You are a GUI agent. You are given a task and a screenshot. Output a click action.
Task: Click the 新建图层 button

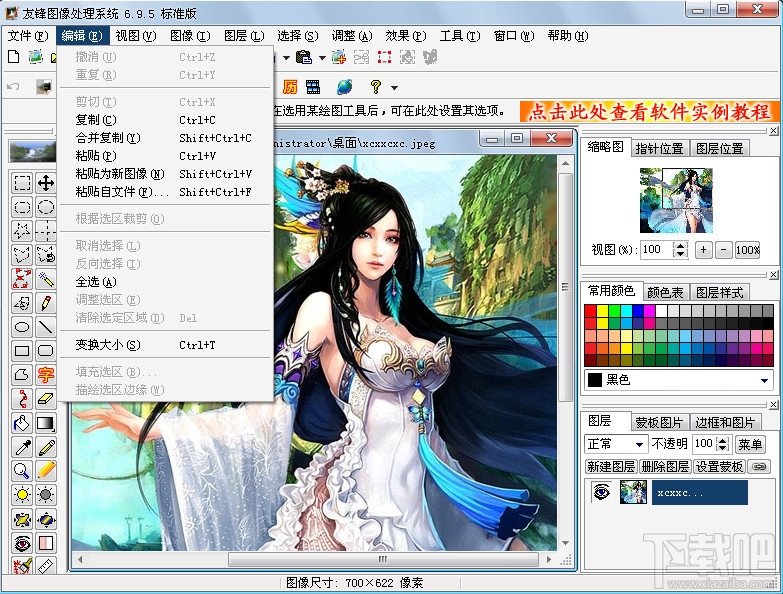pos(611,467)
